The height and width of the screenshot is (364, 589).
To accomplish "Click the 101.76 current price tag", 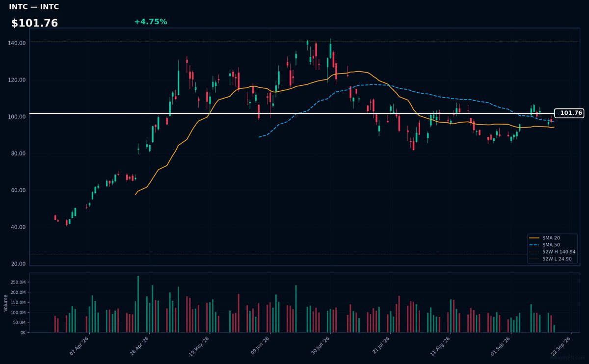I will coord(569,113).
